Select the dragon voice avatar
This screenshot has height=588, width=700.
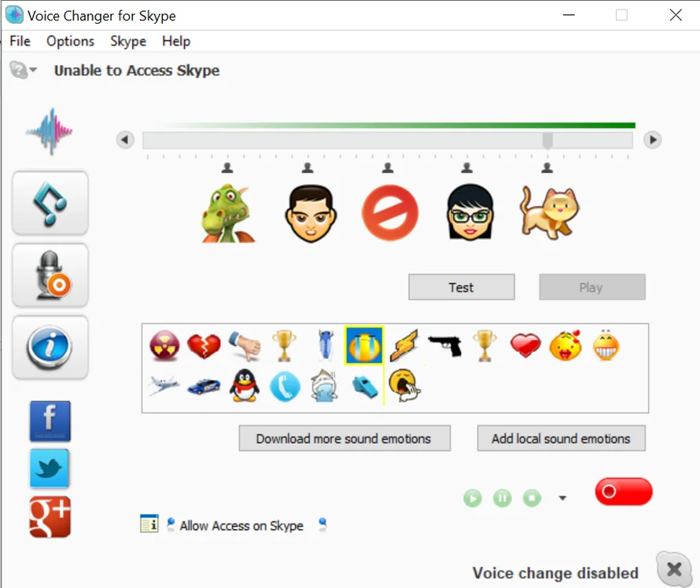pos(228,214)
